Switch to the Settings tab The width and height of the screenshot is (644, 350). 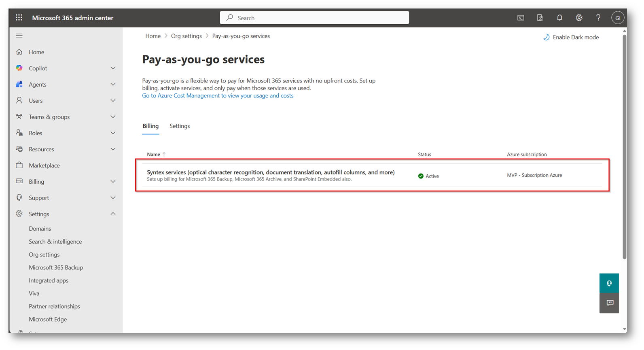180,126
